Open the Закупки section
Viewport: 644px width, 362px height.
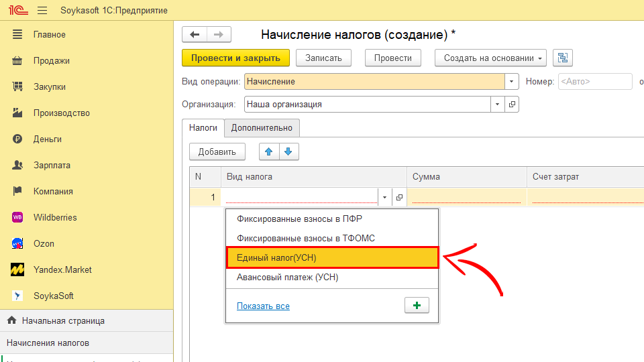pyautogui.click(x=49, y=87)
